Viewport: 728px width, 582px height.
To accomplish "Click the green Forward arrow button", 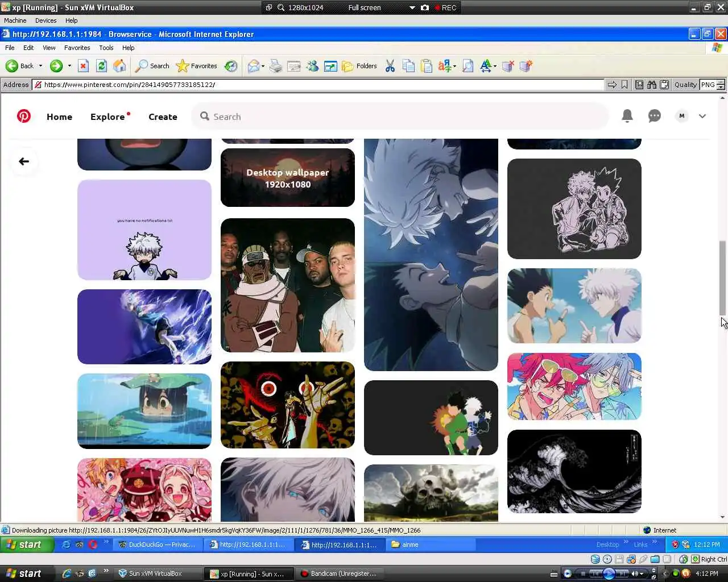I will [x=56, y=66].
